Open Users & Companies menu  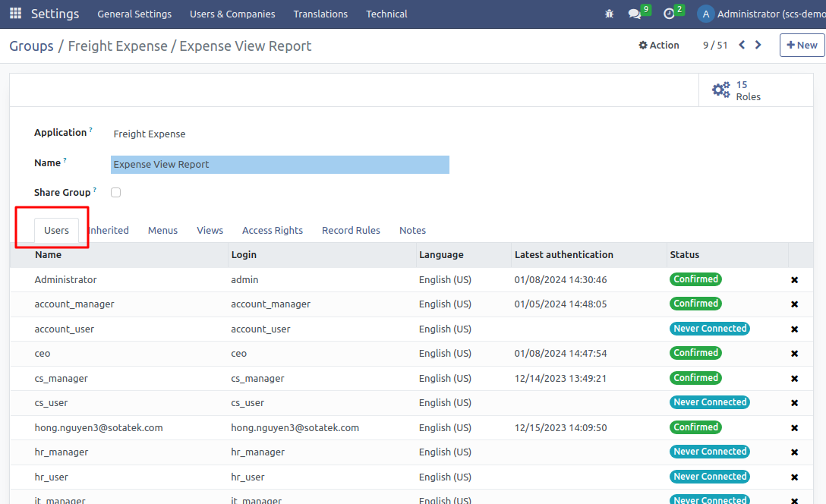tap(232, 14)
